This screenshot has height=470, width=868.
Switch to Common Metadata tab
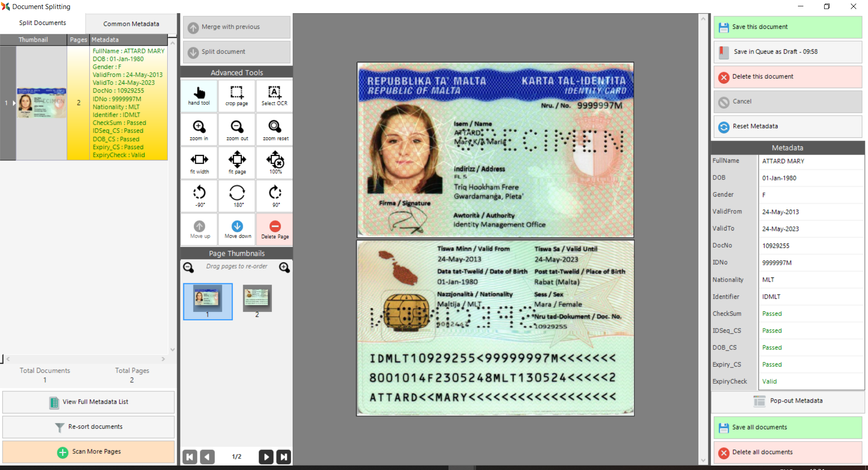(131, 24)
